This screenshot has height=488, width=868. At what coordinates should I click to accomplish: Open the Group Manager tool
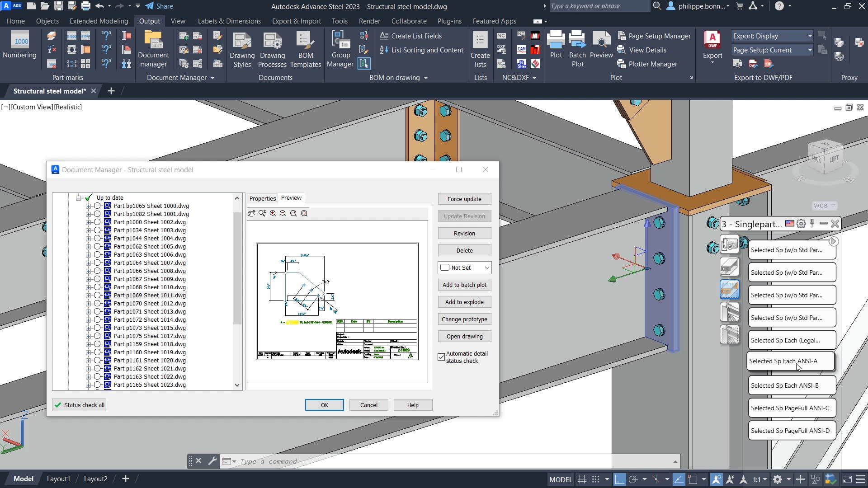(x=340, y=50)
